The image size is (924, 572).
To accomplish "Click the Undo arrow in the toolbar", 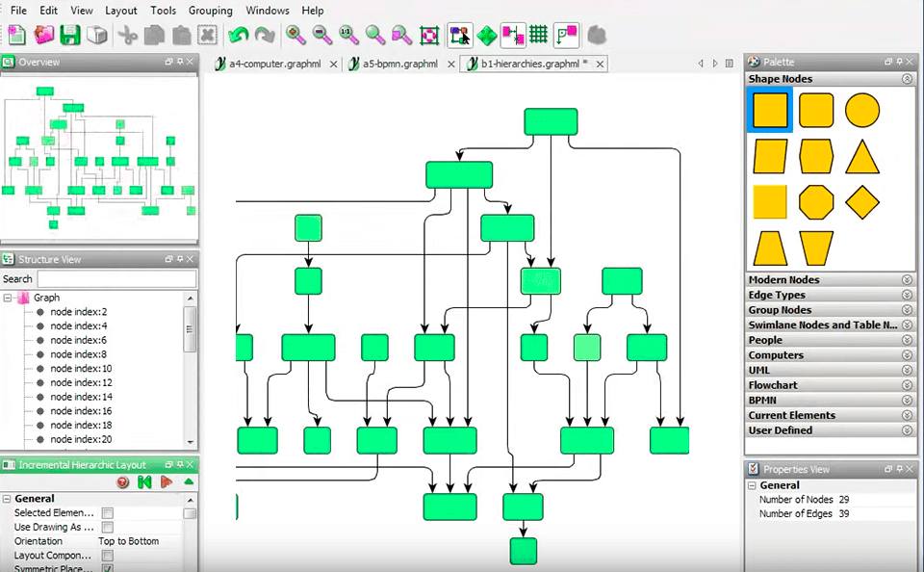I will pyautogui.click(x=238, y=36).
